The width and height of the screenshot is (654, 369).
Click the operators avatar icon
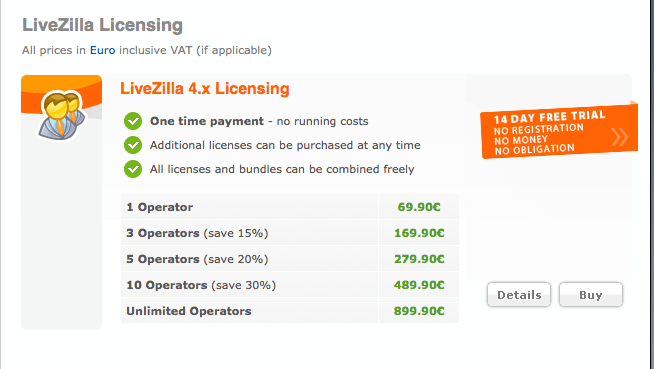click(x=61, y=116)
